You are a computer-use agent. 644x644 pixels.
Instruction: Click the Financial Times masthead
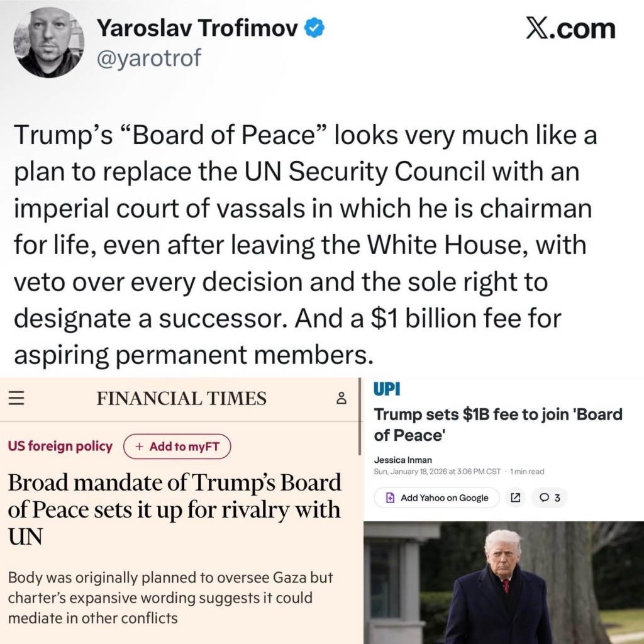point(181,399)
